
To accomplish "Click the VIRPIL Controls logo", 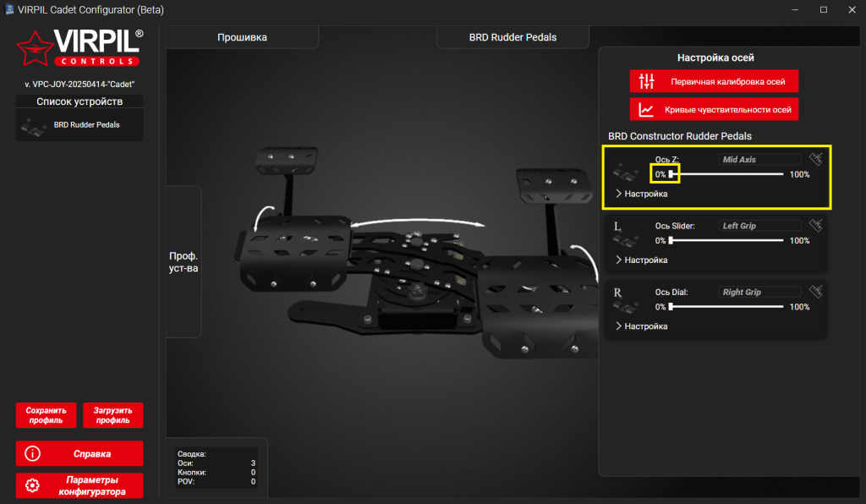I will [80, 48].
